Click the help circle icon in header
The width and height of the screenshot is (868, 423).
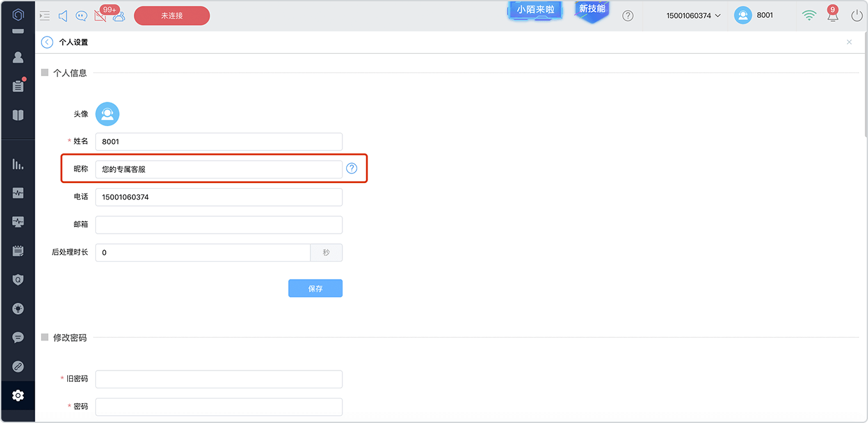click(x=628, y=15)
